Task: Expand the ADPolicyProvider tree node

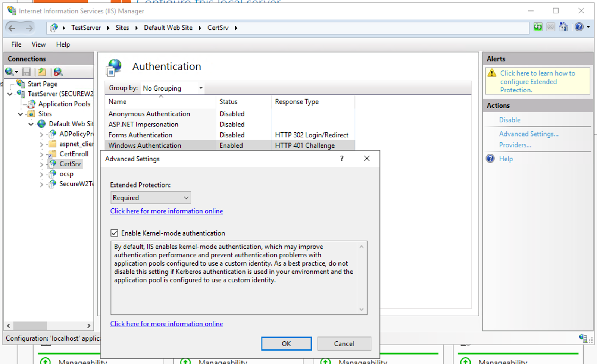Action: pyautogui.click(x=41, y=134)
